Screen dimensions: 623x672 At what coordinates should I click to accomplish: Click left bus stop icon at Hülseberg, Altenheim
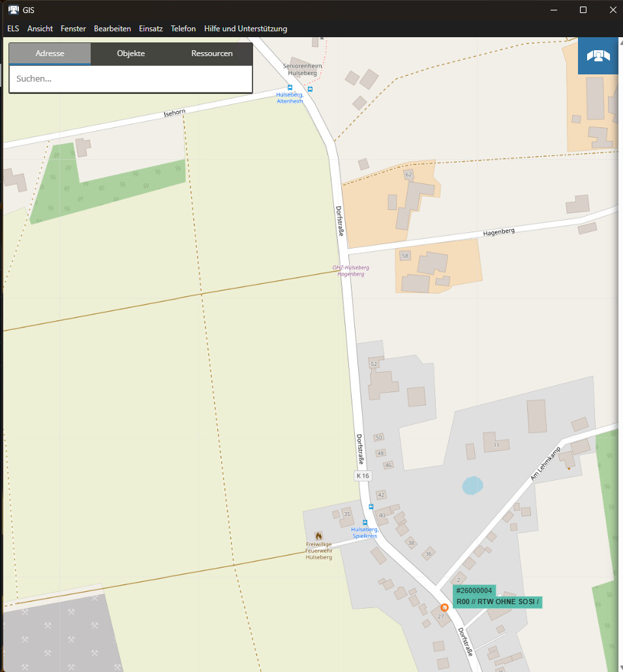point(290,87)
